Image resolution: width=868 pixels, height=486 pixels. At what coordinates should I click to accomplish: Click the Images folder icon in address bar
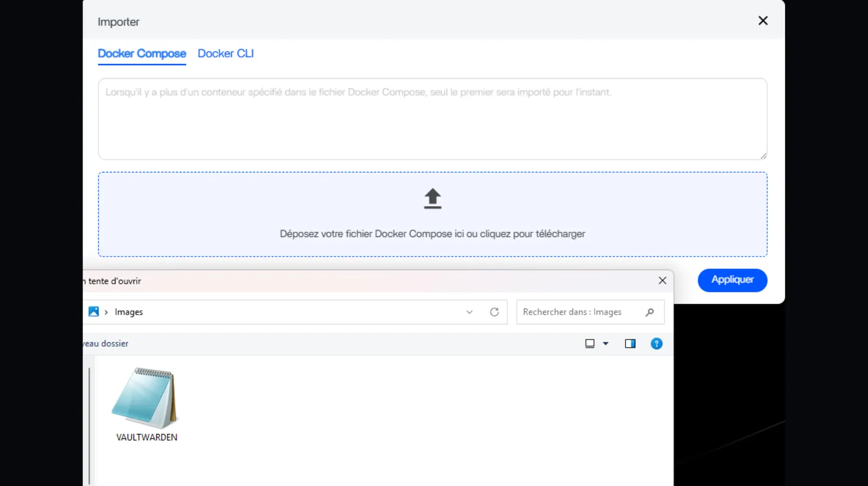[94, 312]
